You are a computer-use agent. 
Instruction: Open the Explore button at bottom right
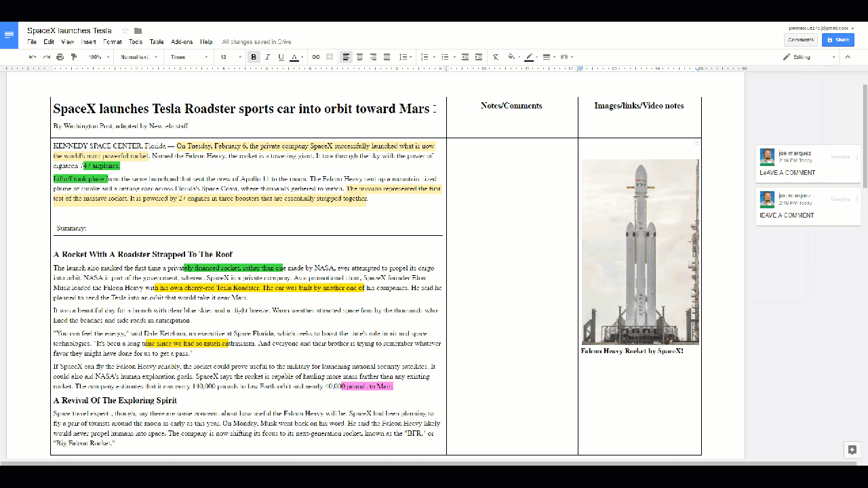pyautogui.click(x=852, y=449)
